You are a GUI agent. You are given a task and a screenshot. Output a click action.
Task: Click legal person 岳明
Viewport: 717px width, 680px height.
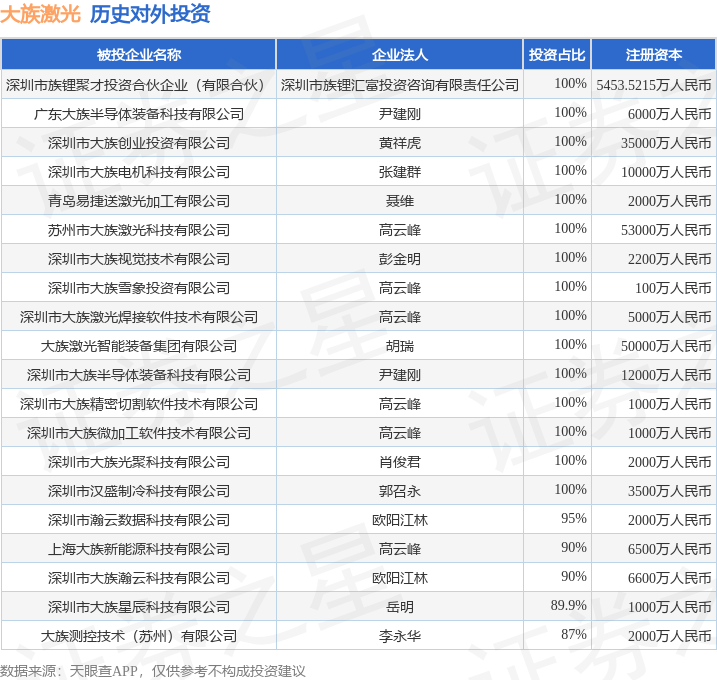[400, 608]
